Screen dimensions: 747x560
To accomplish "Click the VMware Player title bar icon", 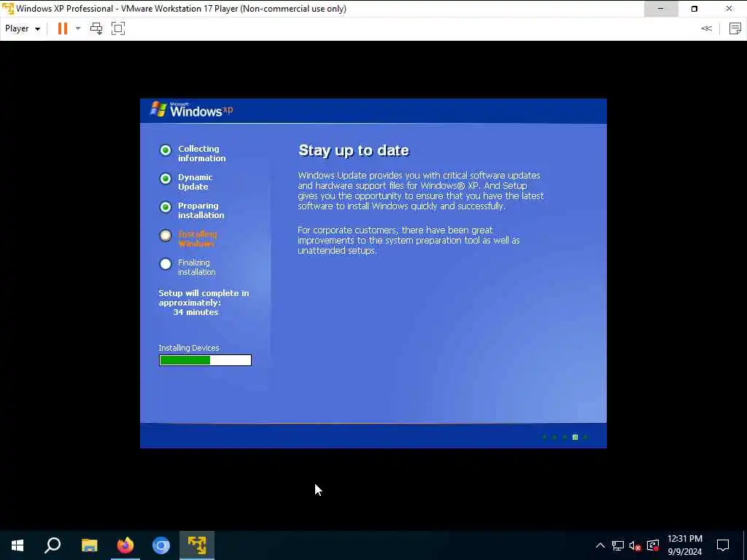I will tap(7, 9).
